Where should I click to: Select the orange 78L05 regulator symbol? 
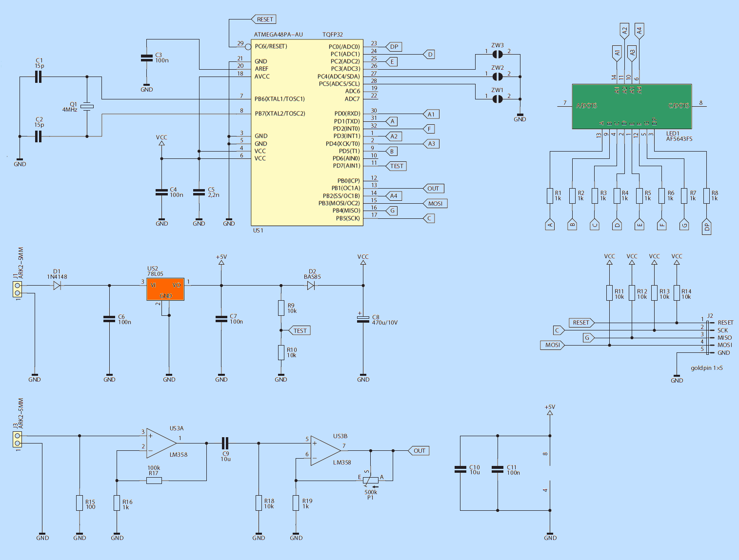pos(165,290)
